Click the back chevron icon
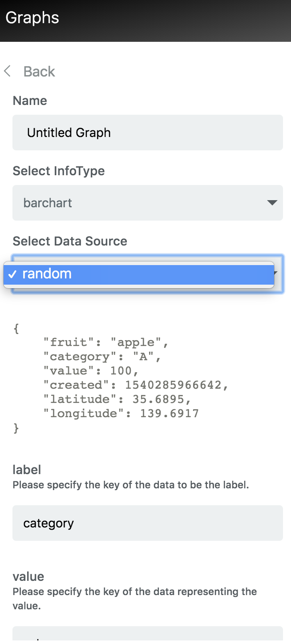The height and width of the screenshot is (644, 291). 7,71
